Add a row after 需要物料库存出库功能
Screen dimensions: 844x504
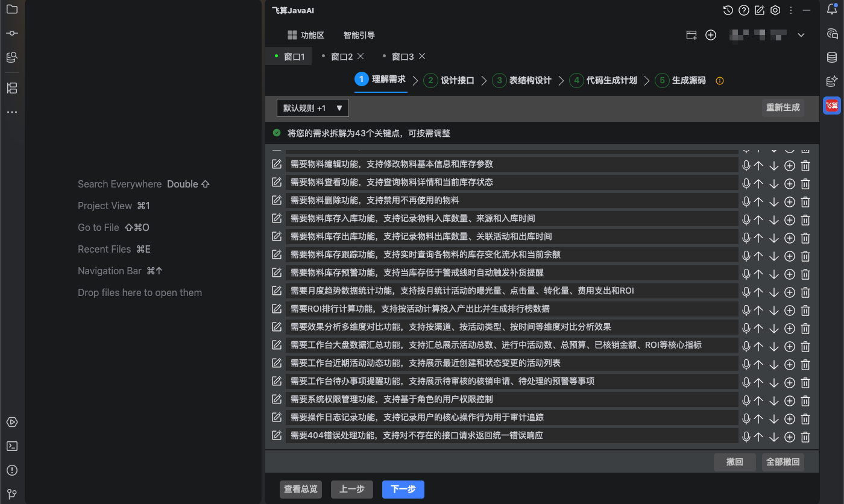[x=790, y=238]
